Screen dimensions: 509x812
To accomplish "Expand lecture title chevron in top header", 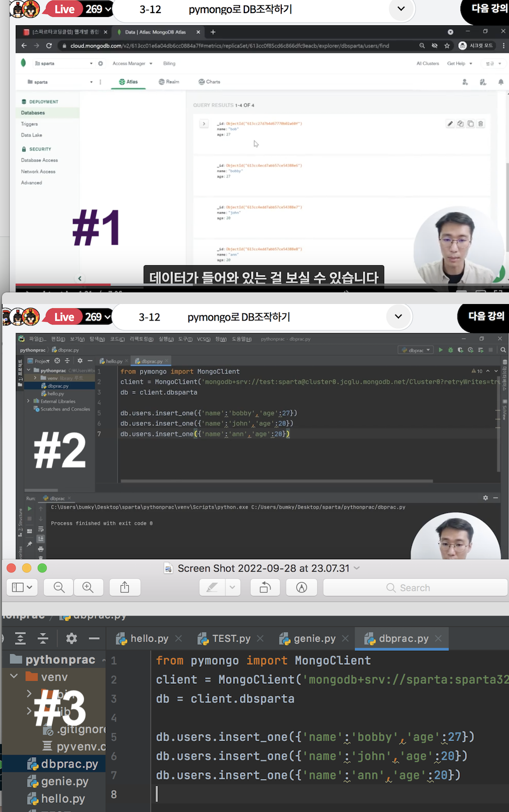I will [401, 9].
